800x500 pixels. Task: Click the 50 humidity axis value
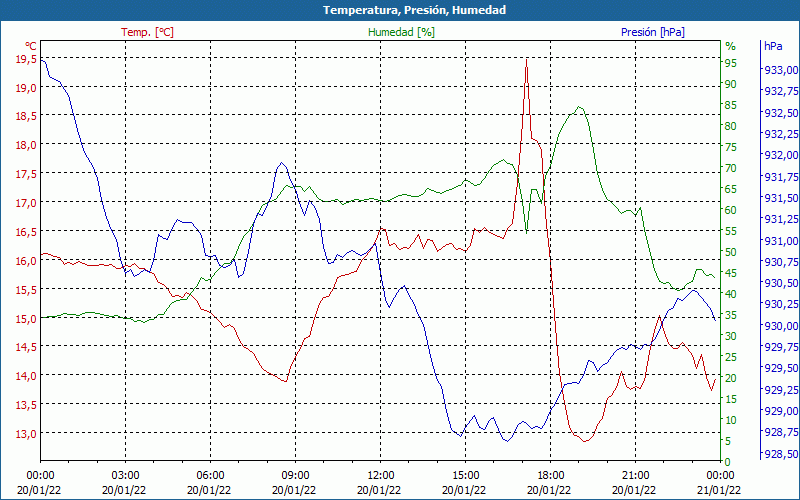[x=731, y=252]
